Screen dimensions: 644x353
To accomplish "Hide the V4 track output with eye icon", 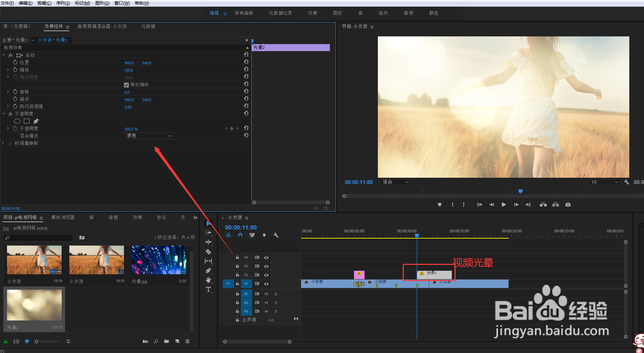I will [266, 257].
